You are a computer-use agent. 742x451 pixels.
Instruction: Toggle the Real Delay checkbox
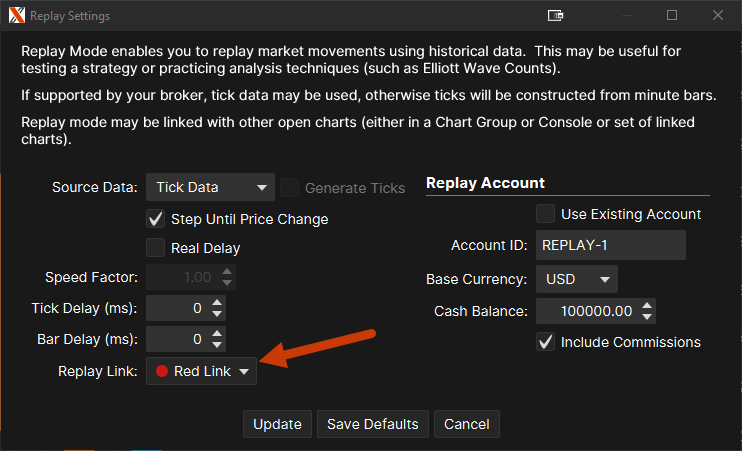click(155, 247)
